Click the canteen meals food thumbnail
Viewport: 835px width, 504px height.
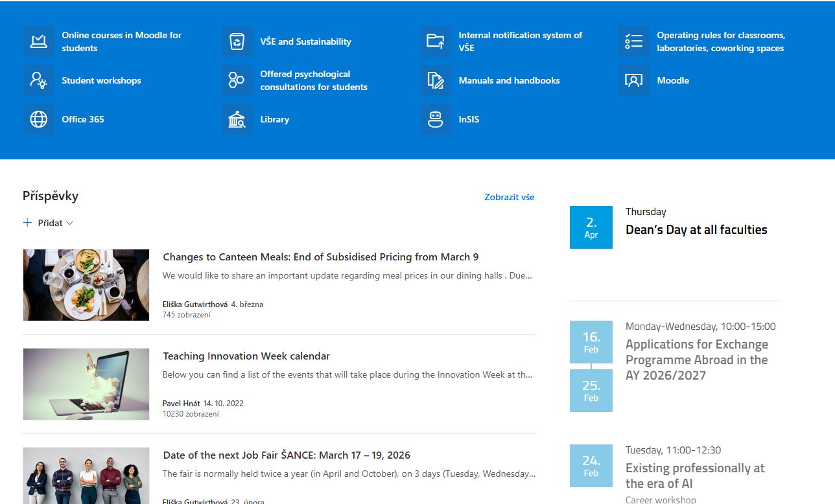click(86, 285)
